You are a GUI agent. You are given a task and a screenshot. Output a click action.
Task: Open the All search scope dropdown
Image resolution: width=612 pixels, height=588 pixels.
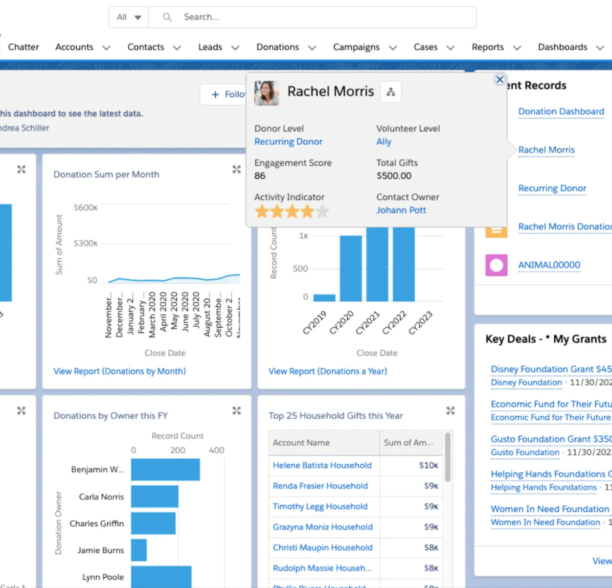(x=129, y=17)
